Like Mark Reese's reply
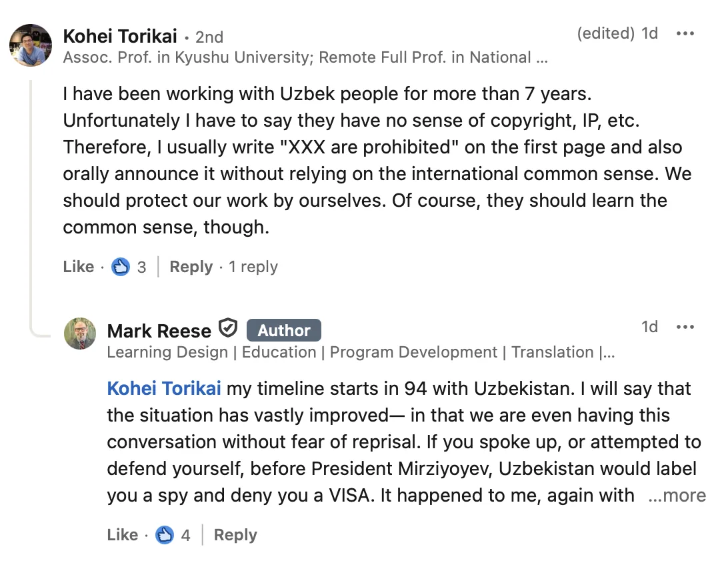The height and width of the screenshot is (567, 728). coord(123,535)
